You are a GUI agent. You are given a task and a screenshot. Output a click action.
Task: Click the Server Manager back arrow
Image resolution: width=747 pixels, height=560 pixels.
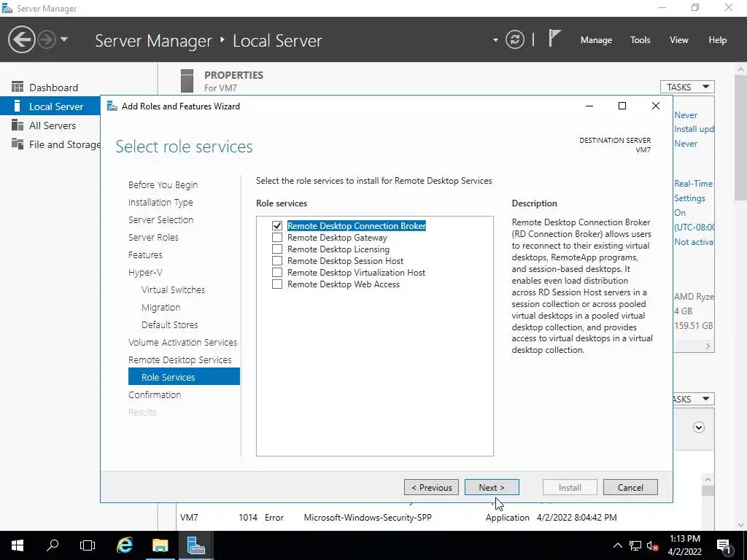pos(21,39)
